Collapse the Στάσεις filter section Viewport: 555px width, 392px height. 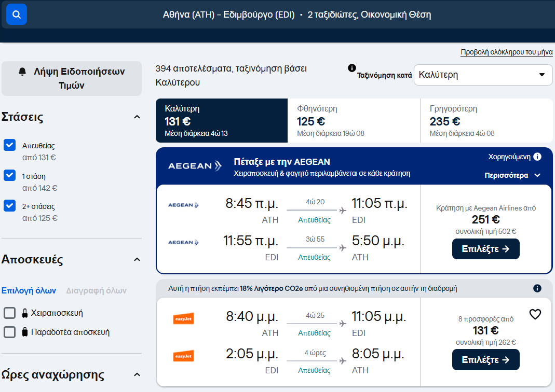pos(137,117)
